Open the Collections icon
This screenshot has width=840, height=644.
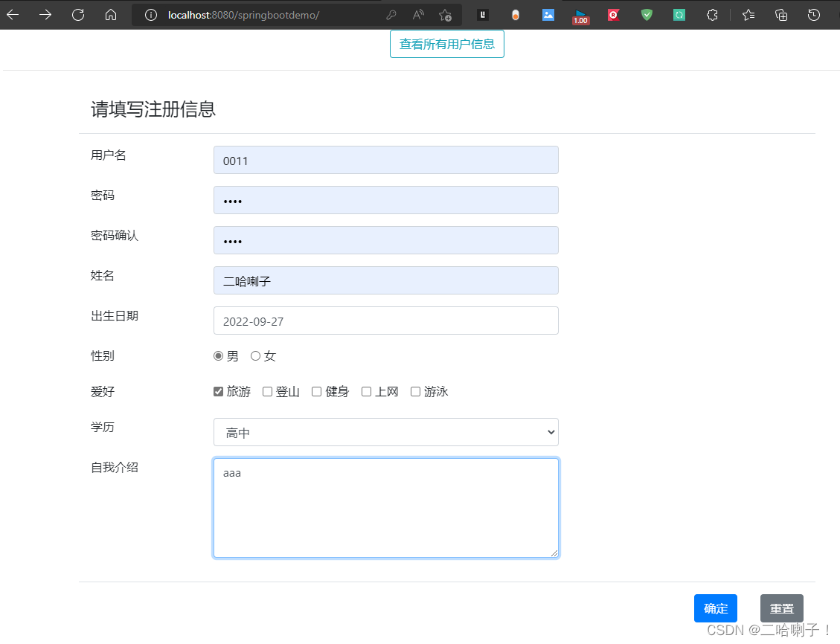pyautogui.click(x=781, y=14)
